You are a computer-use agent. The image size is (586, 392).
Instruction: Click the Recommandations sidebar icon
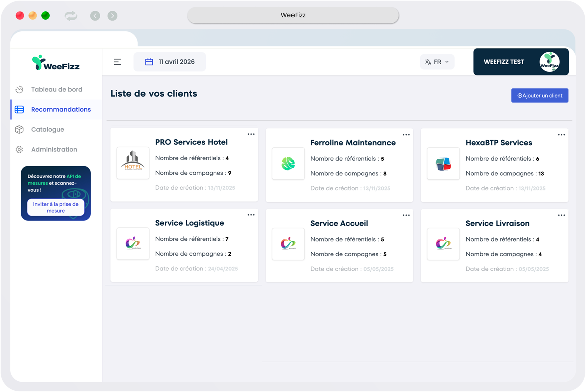(19, 109)
